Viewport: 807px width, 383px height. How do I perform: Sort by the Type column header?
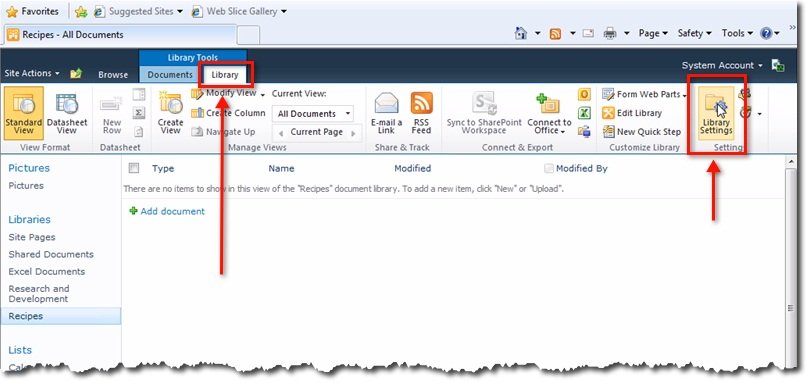163,168
